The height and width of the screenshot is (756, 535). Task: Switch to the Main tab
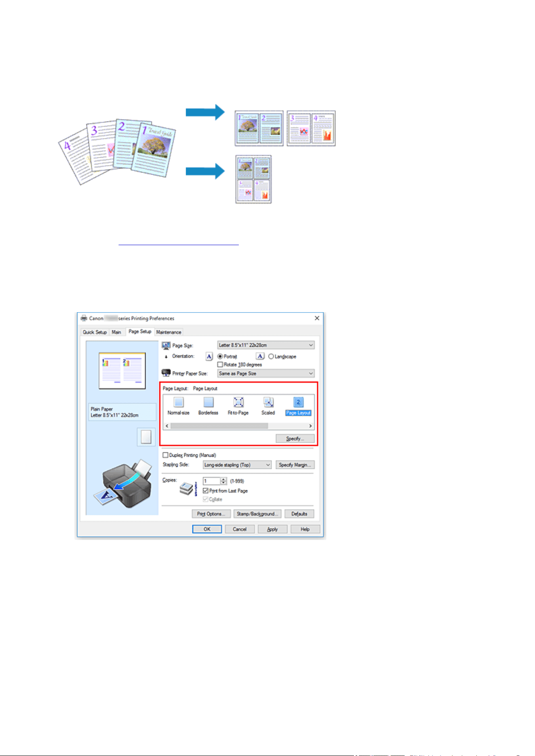pyautogui.click(x=116, y=332)
